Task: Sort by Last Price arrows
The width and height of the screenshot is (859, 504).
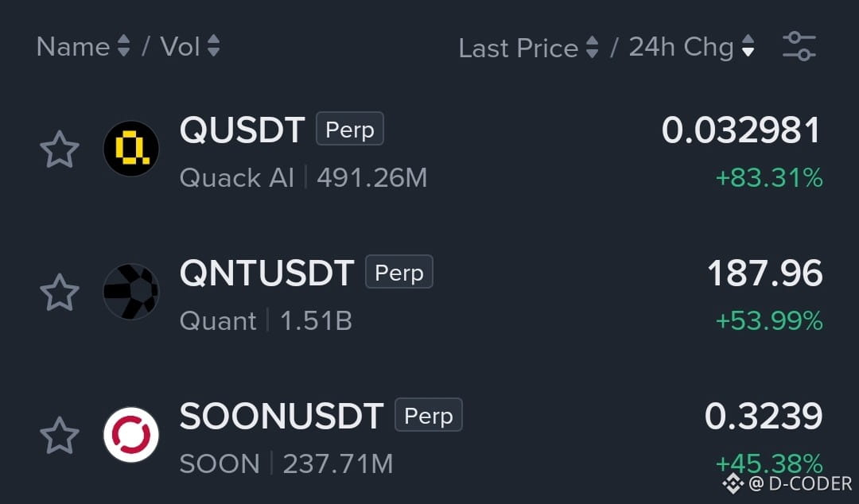Action: 593,47
